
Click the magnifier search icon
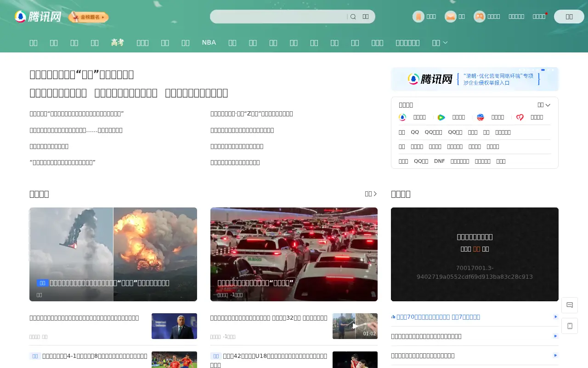pos(353,17)
